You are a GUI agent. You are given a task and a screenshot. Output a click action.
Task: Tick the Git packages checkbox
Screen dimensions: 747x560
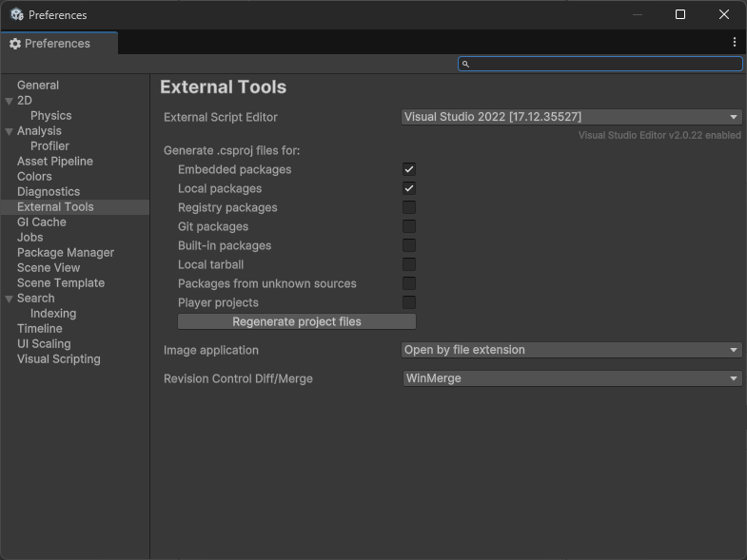pyautogui.click(x=409, y=226)
